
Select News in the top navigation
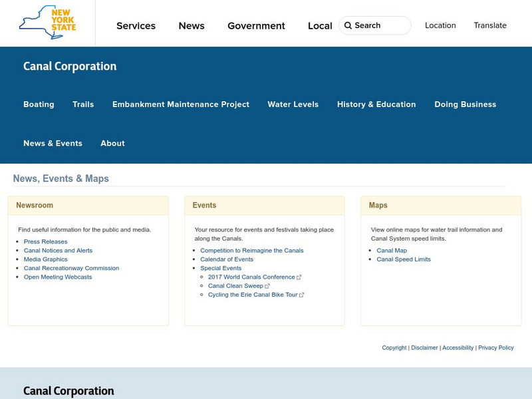point(192,26)
